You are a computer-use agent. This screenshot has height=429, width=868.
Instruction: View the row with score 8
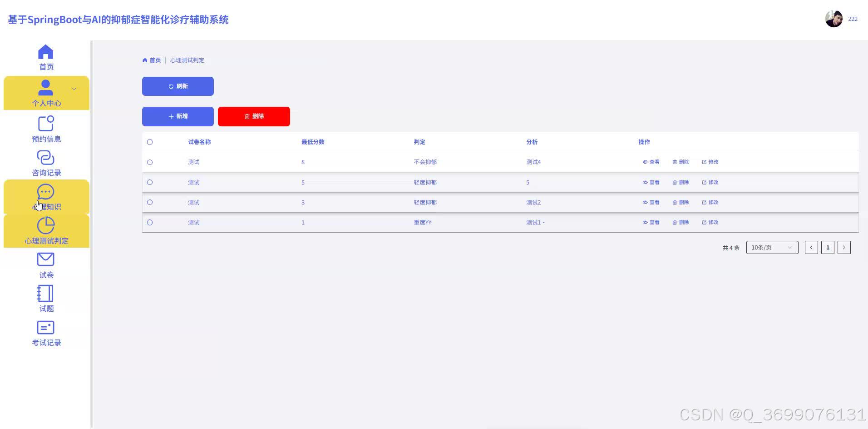pyautogui.click(x=651, y=162)
